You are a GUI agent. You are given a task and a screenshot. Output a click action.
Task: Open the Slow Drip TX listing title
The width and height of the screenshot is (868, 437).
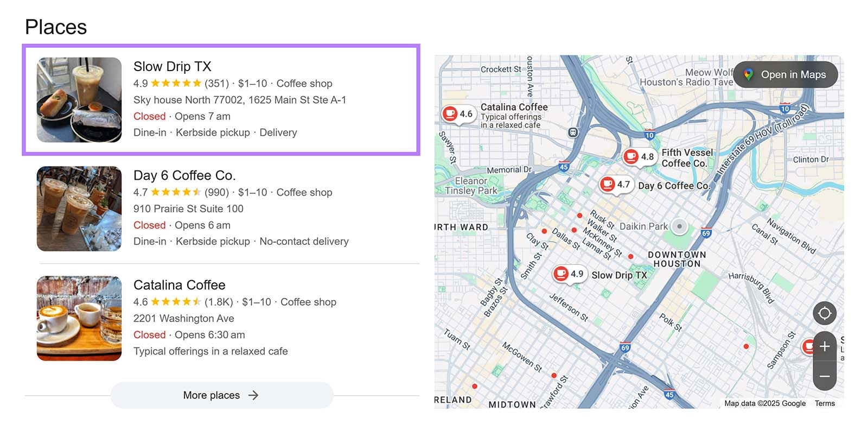pos(172,67)
